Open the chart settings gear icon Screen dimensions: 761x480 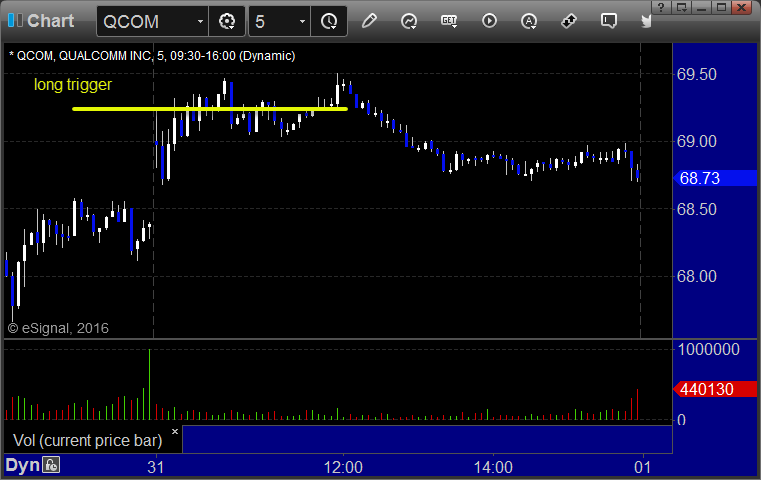click(227, 21)
